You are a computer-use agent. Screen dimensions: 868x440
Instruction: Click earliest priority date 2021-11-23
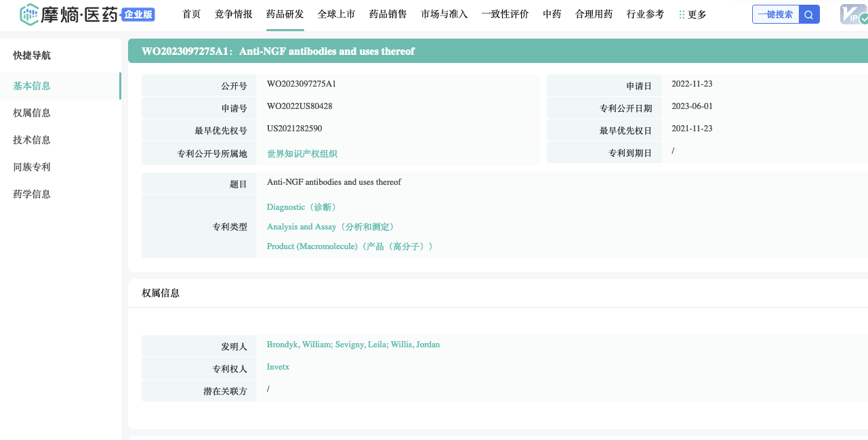pyautogui.click(x=692, y=129)
